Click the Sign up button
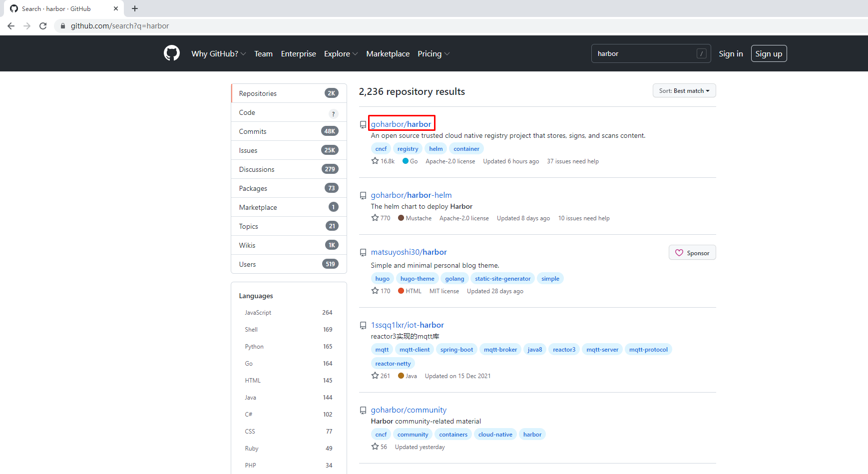This screenshot has height=474, width=868. 769,53
